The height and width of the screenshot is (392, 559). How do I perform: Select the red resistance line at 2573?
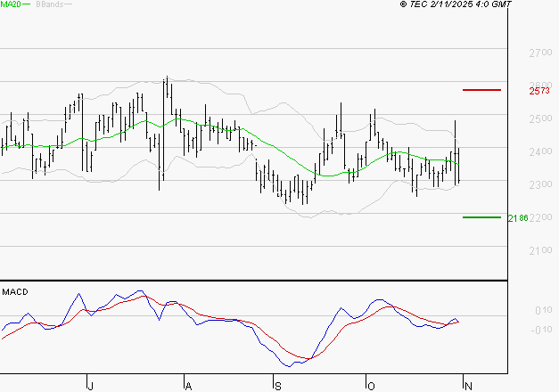[481, 90]
